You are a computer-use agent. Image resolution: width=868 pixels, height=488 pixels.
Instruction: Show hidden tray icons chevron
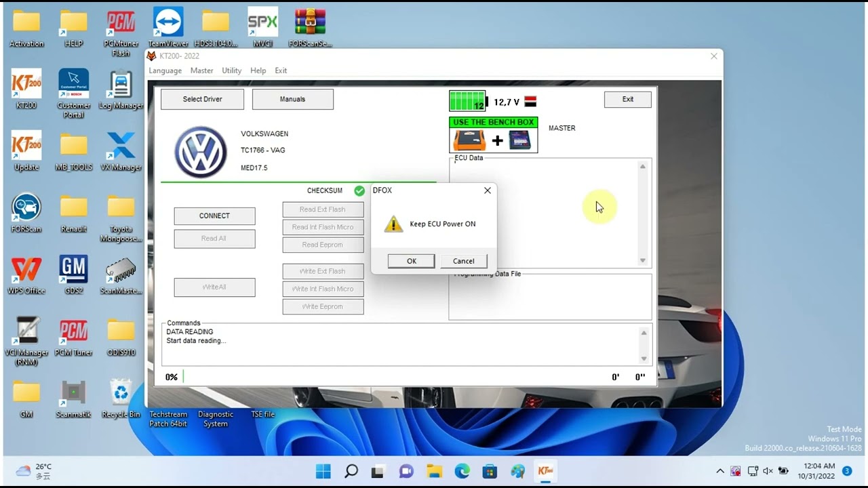(x=720, y=471)
